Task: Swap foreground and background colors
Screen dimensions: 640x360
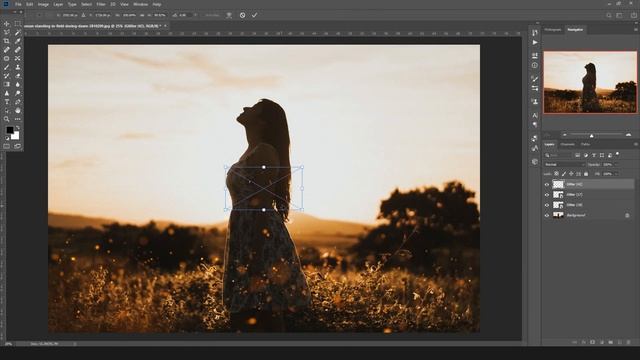Action: point(18,128)
